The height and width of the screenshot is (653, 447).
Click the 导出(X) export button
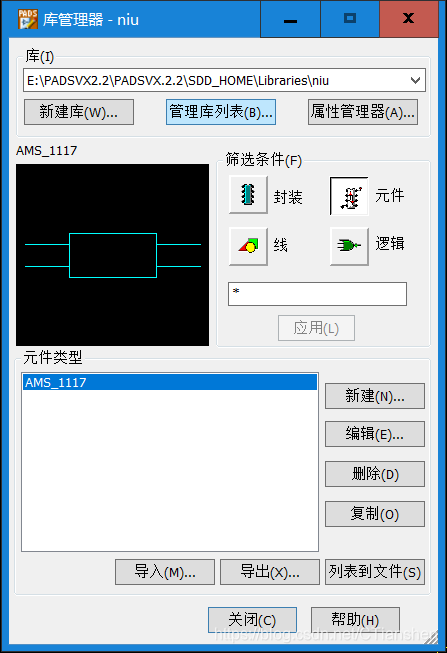click(270, 572)
